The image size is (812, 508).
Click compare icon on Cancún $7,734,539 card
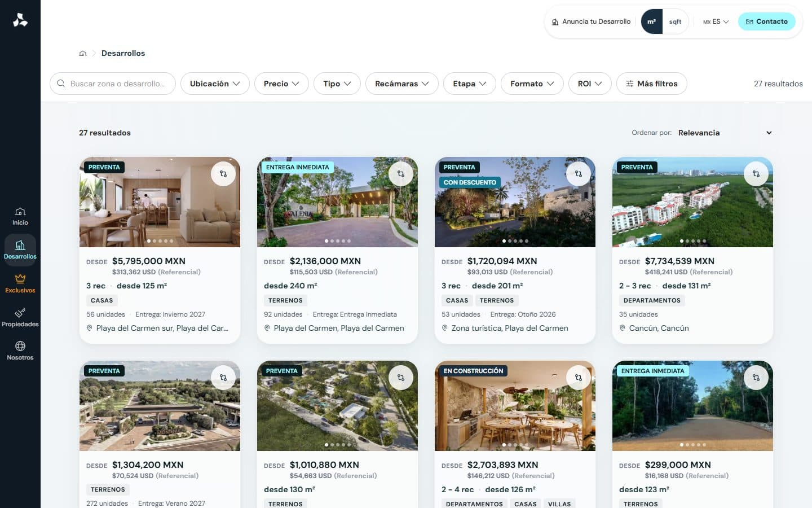pos(756,174)
